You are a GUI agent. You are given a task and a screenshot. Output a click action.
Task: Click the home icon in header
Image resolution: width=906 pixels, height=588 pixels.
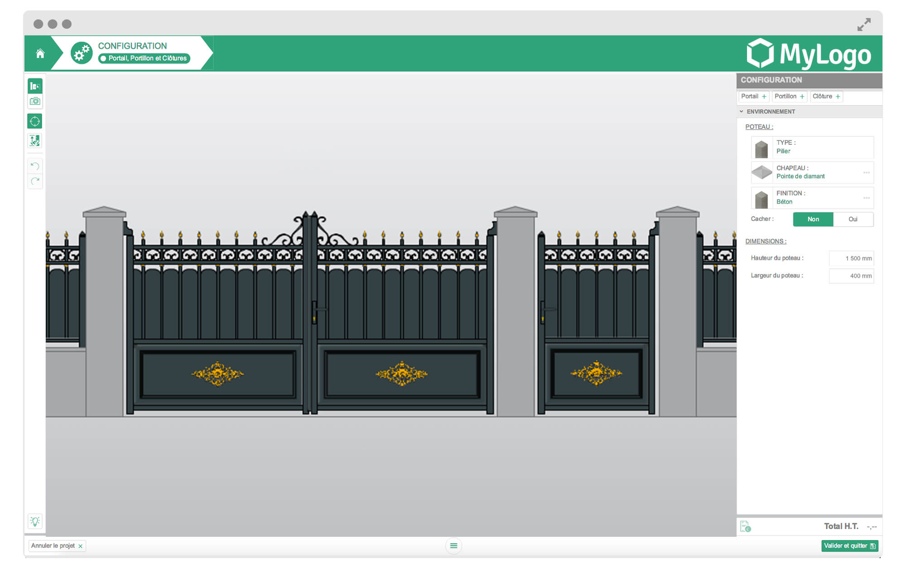(x=40, y=54)
